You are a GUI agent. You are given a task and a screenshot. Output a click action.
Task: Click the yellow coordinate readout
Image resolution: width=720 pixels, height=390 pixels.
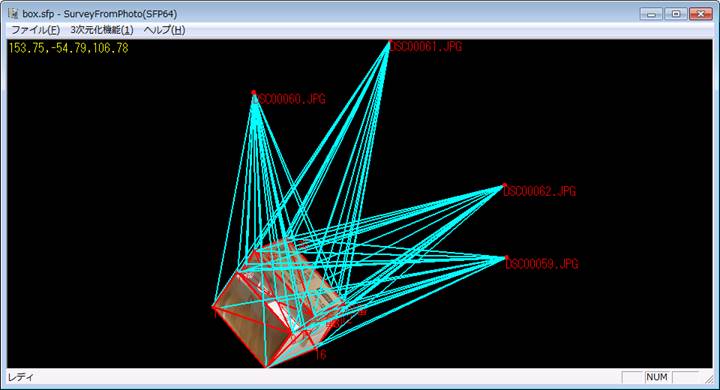(x=69, y=48)
